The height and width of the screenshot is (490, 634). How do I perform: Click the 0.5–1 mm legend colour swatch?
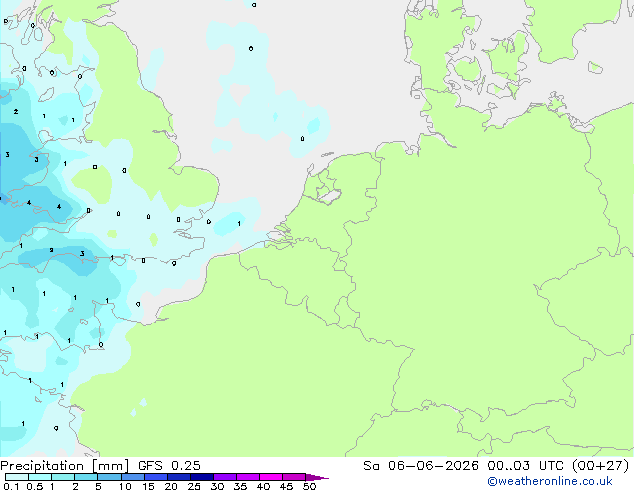pyautogui.click(x=40, y=477)
